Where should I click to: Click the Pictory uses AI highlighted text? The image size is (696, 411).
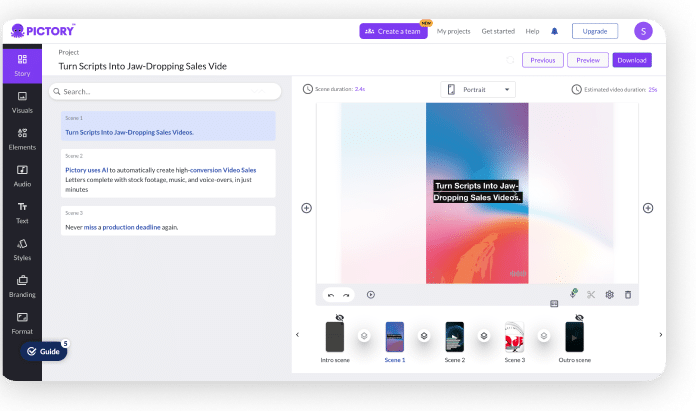(x=87, y=170)
